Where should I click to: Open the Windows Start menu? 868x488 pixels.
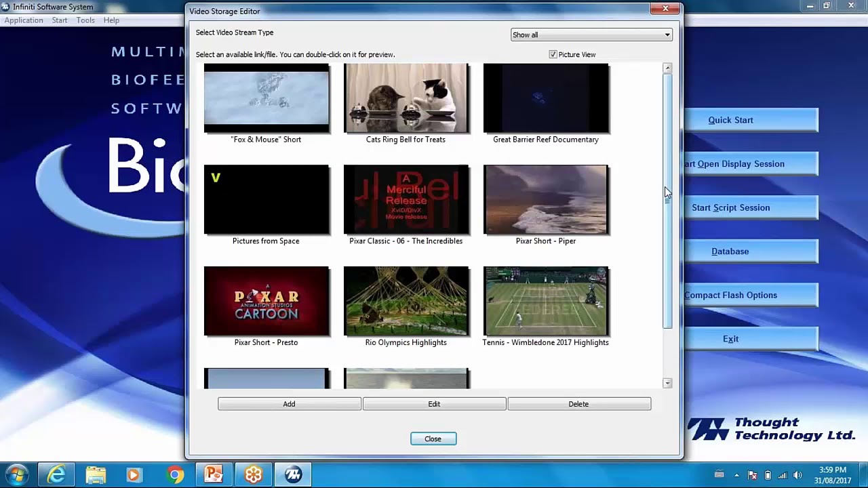point(17,474)
